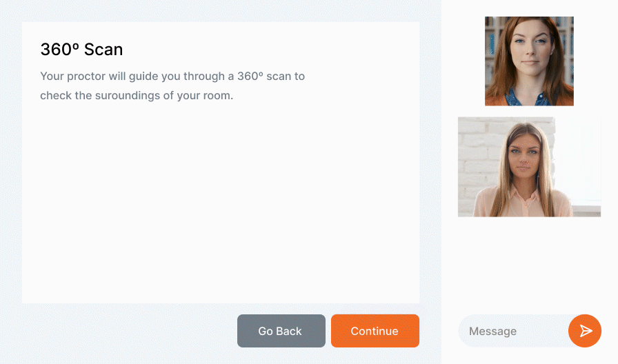Click the Message placeholder in chat box
This screenshot has height=364, width=618.
click(x=492, y=332)
